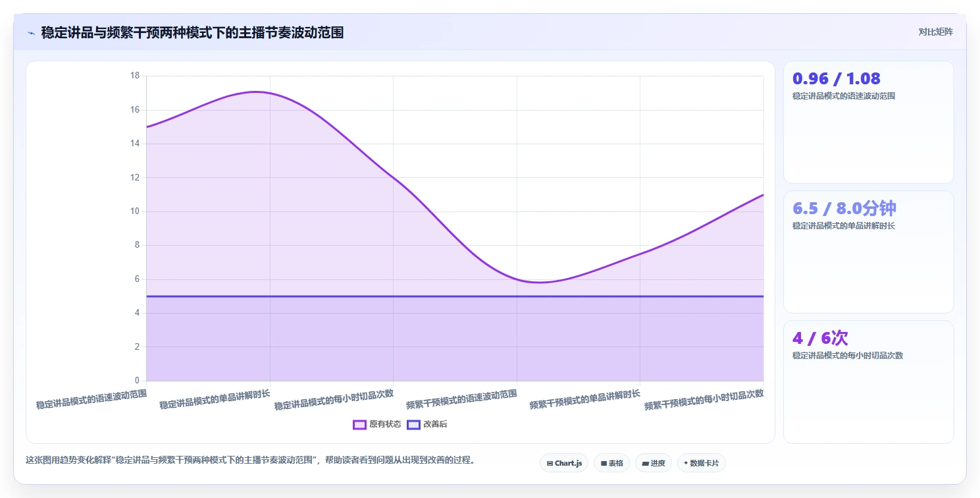Click the card caption 稳定讲品模式的每小时切品次数
The height and width of the screenshot is (498, 980).
pyautogui.click(x=848, y=356)
